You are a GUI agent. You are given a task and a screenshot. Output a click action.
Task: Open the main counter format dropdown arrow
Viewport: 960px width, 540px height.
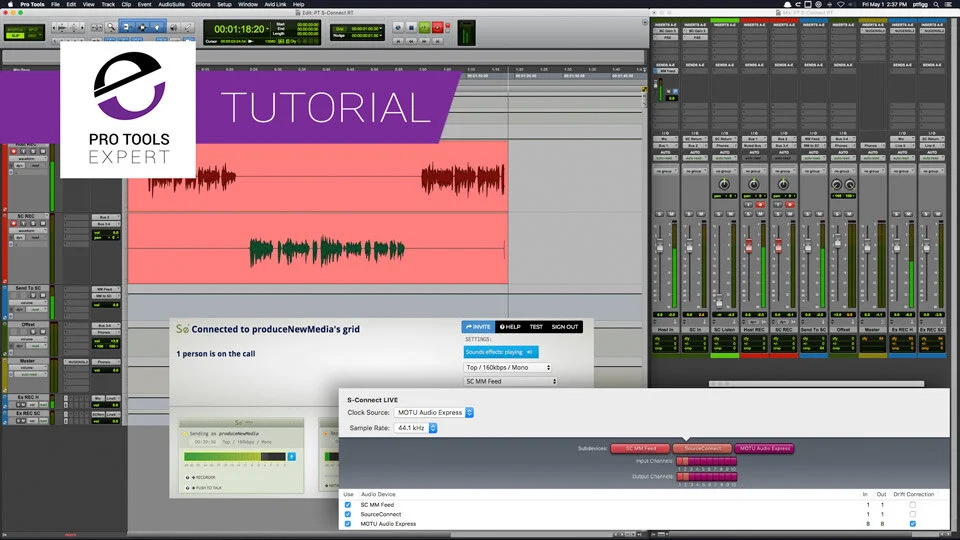[268, 29]
